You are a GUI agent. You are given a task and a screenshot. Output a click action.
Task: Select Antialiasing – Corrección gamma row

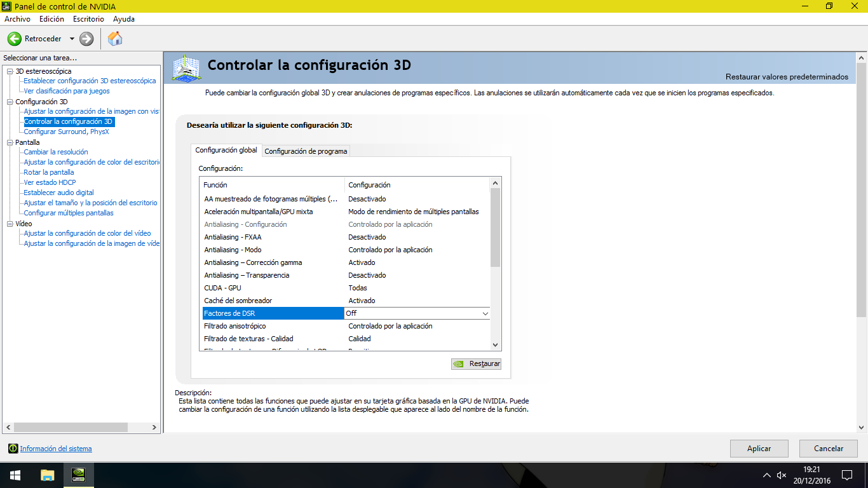pos(345,262)
